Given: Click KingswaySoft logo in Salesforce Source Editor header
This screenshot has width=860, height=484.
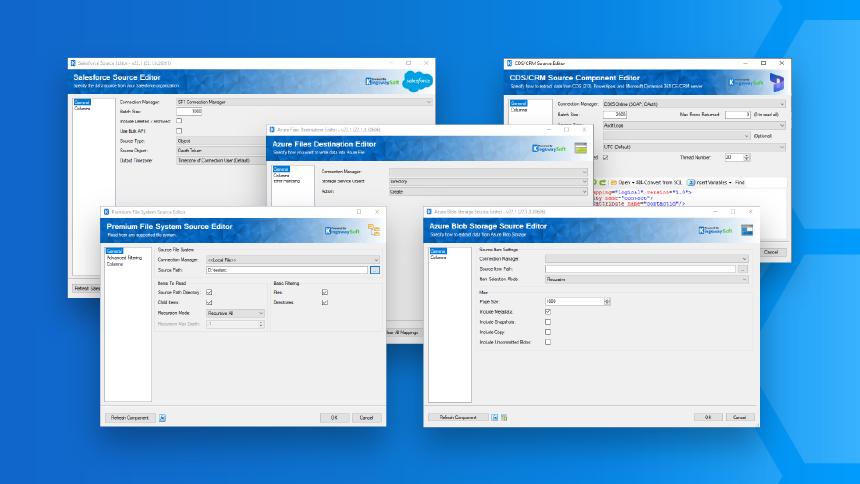Looking at the screenshot, I should click(382, 82).
